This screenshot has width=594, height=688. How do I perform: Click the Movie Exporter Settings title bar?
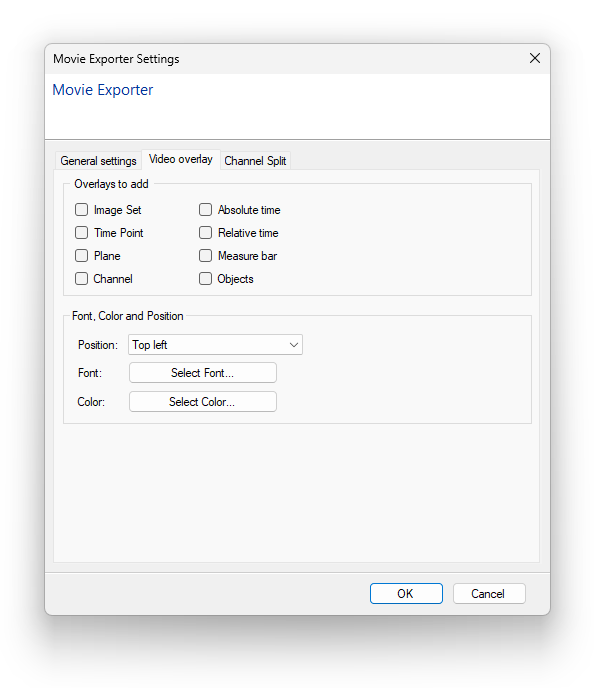point(285,59)
